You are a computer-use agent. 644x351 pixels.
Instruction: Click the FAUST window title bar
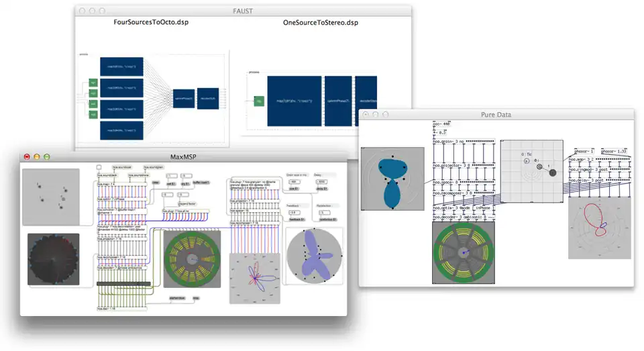pyautogui.click(x=242, y=11)
